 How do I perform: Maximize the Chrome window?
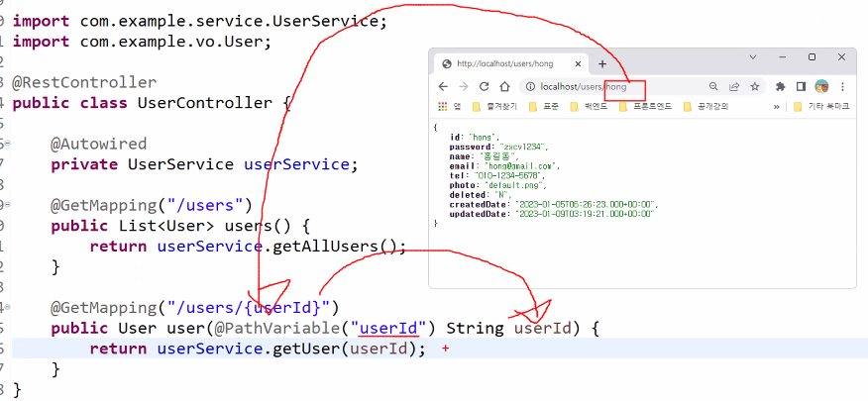click(x=813, y=57)
